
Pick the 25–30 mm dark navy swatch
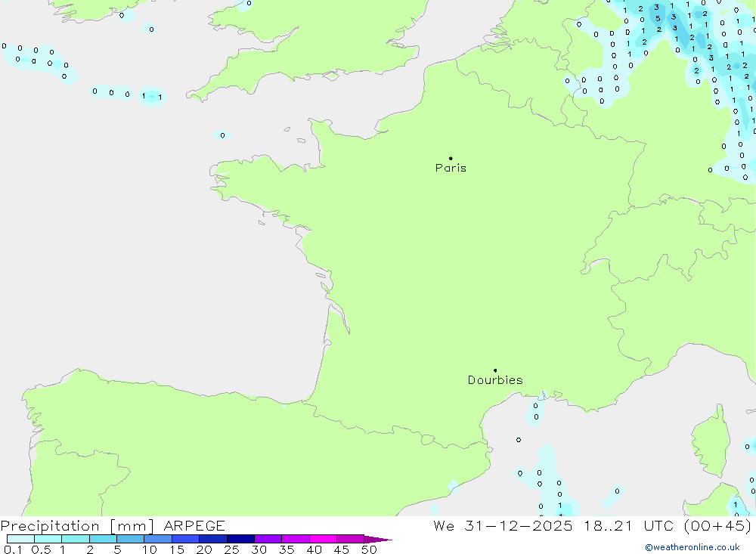[240, 540]
